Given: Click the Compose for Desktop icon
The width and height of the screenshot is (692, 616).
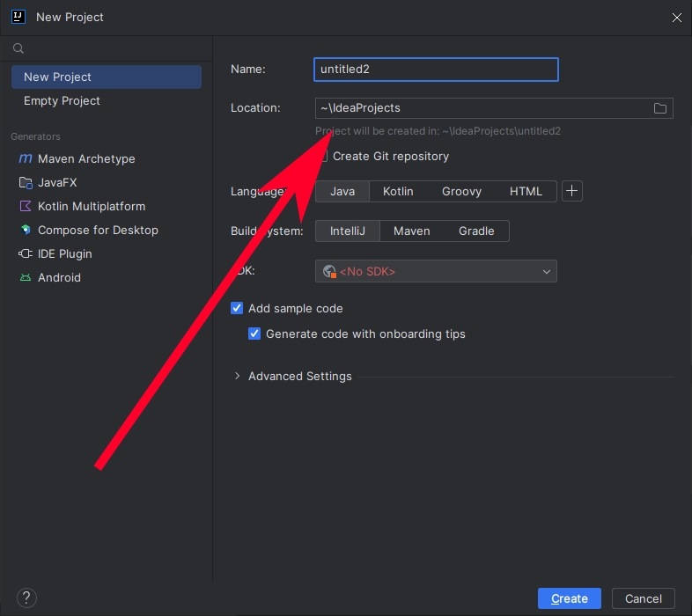Looking at the screenshot, I should 25,231.
